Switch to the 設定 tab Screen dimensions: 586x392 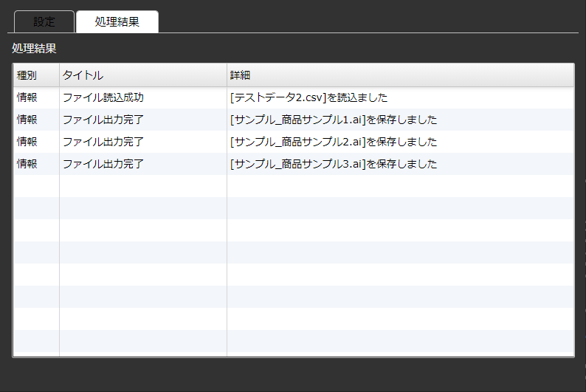coord(44,21)
